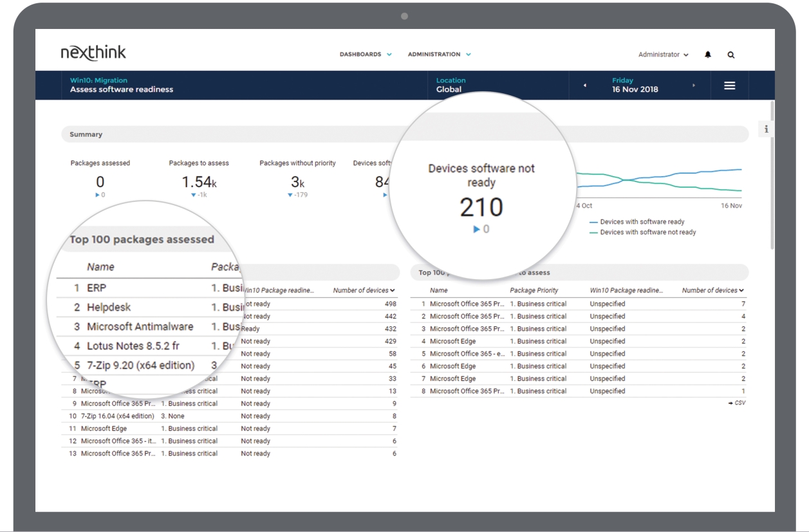Go to the previous date with the left arrow

pos(585,86)
